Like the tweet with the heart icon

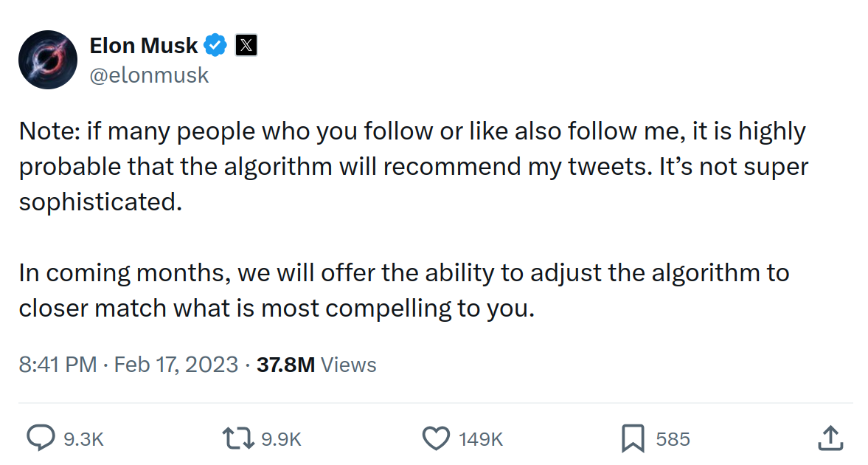pos(437,438)
